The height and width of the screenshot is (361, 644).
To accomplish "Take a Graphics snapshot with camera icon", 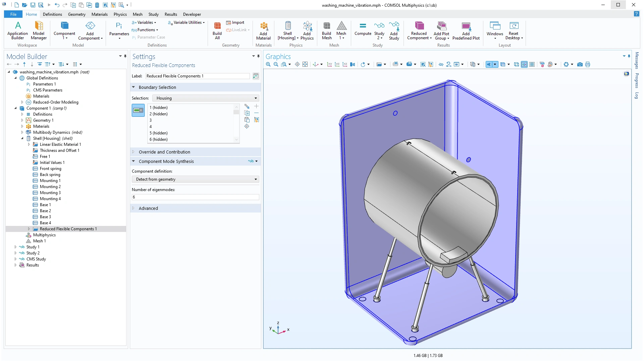I will [580, 64].
